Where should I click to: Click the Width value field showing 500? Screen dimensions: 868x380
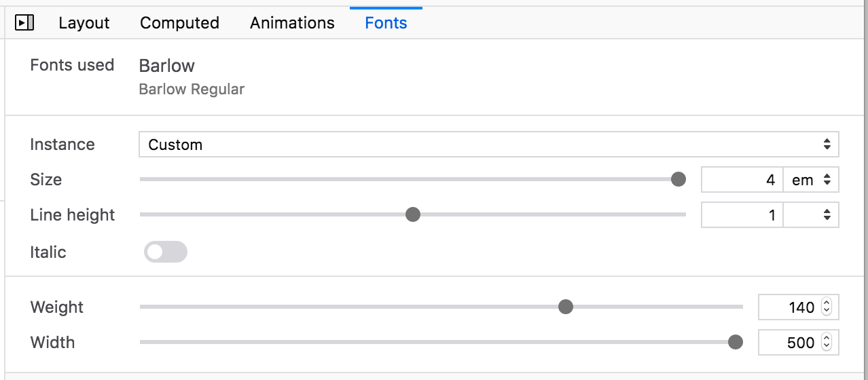pos(799,343)
